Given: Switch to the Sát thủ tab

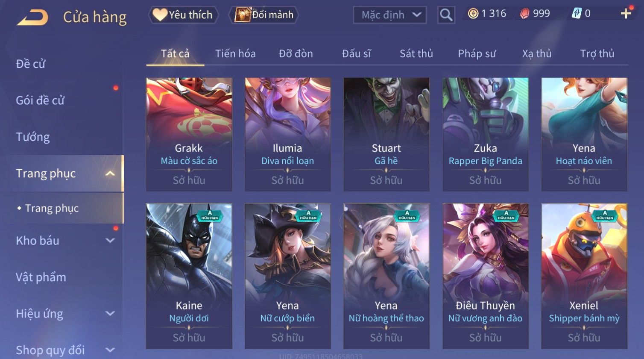Looking at the screenshot, I should [416, 53].
